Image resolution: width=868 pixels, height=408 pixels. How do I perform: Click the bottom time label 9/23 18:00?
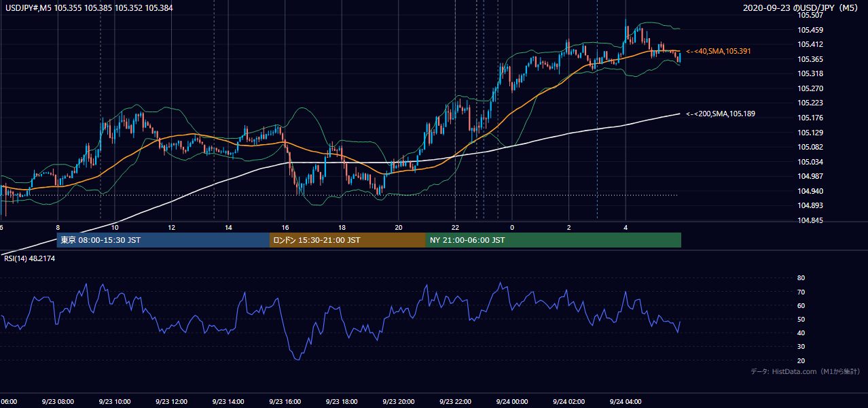[341, 402]
